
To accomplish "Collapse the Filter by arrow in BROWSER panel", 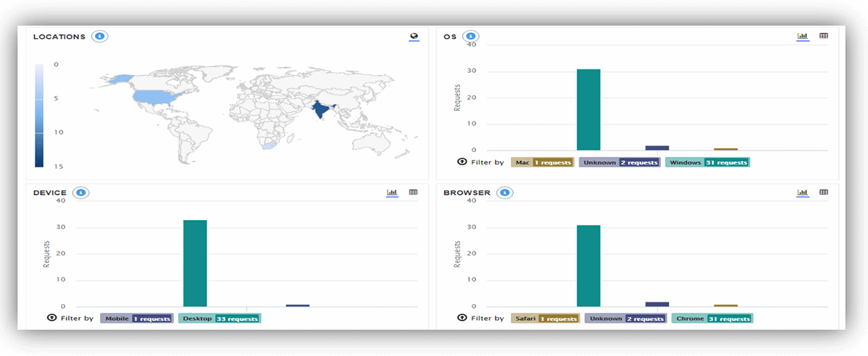I will [462, 318].
